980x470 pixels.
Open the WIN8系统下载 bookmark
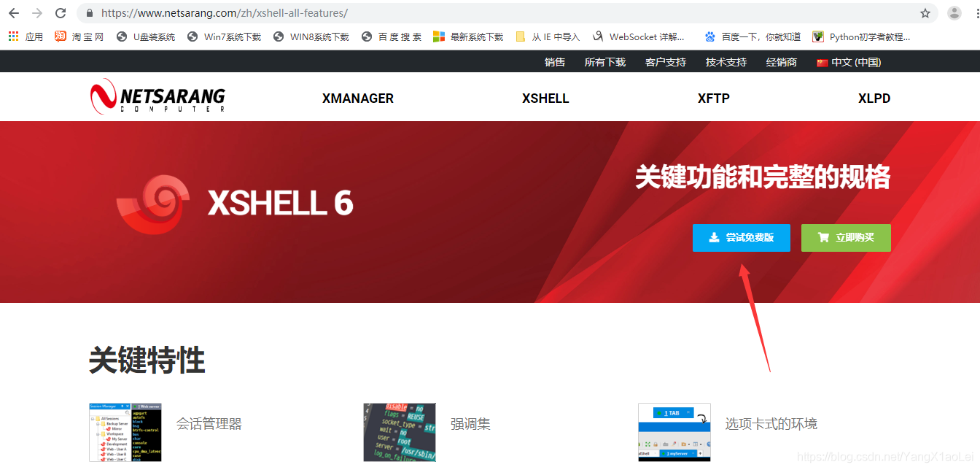pos(311,36)
